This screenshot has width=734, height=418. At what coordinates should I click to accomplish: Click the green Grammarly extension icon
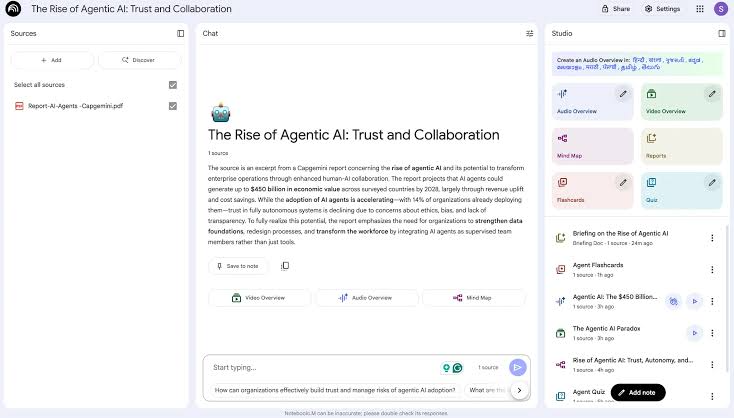tap(457, 368)
